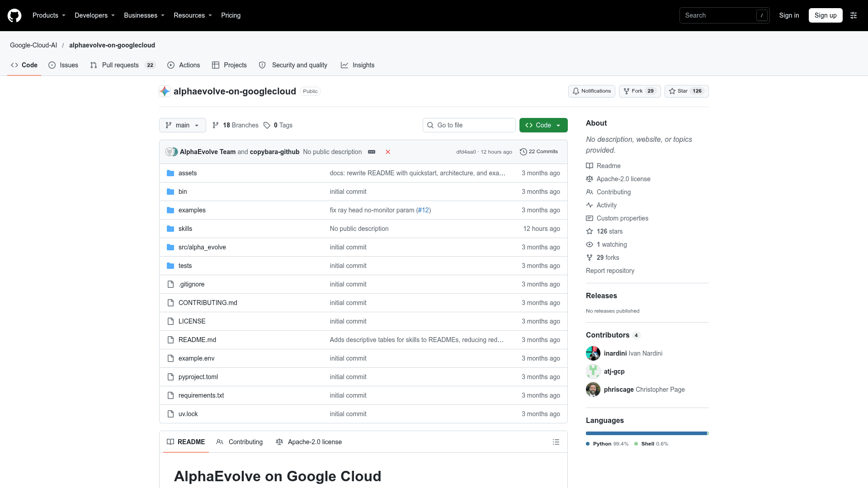Expand the Products menu

pos(49,15)
